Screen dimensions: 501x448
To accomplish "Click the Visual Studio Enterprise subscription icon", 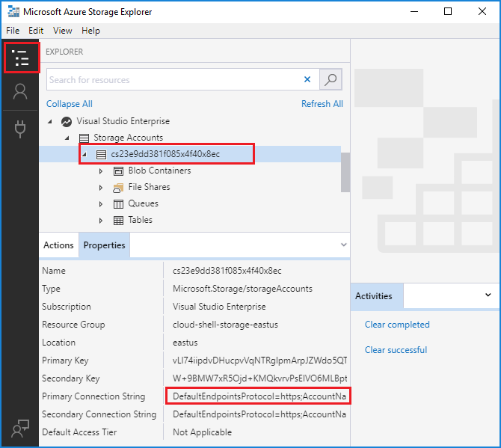I will (x=67, y=122).
